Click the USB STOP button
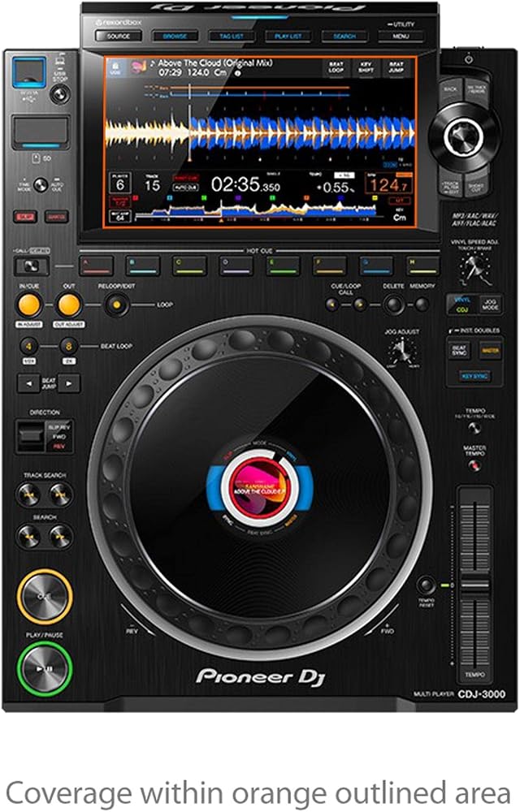 tap(60, 94)
